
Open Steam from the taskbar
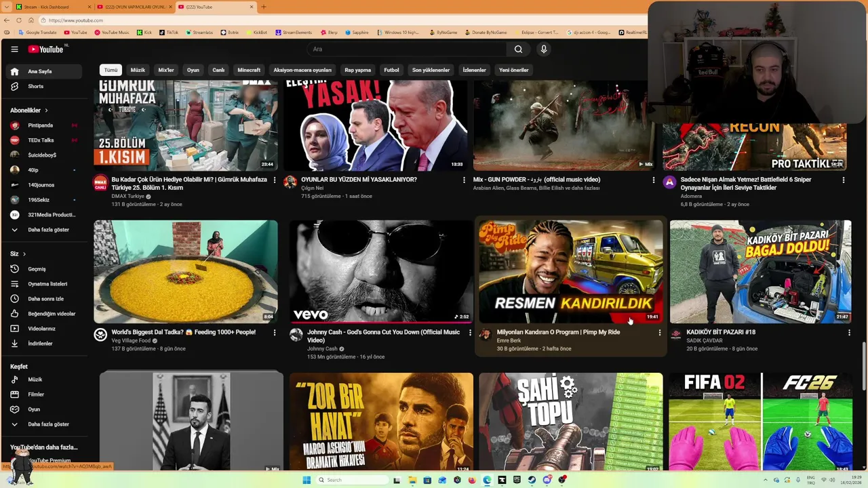click(532, 480)
